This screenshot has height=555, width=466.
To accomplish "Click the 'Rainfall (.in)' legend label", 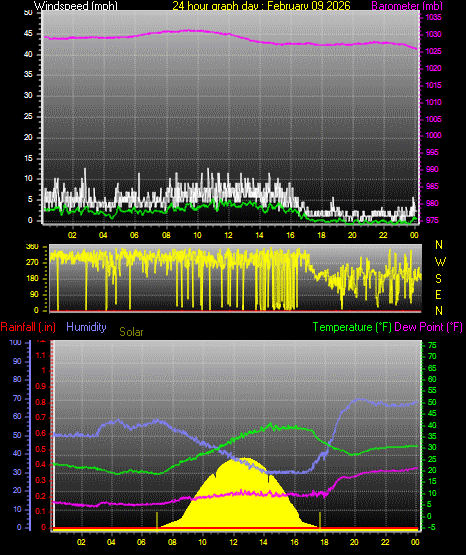I will 28,327.
